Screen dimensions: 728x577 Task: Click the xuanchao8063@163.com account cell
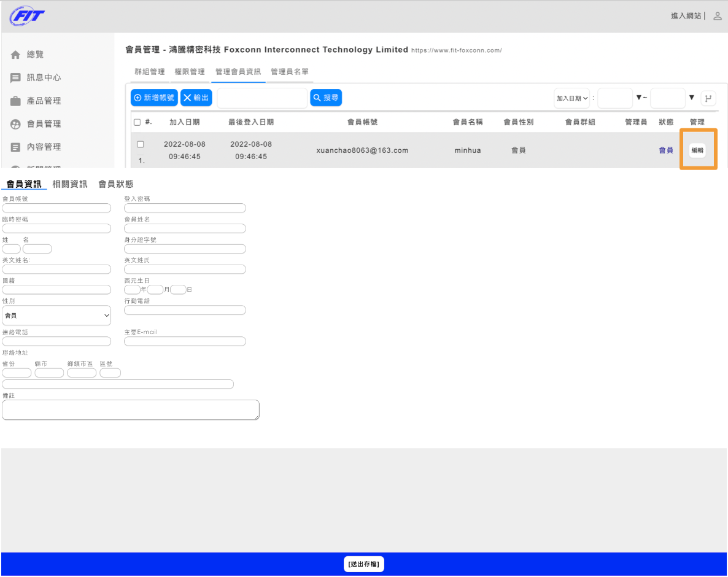362,150
